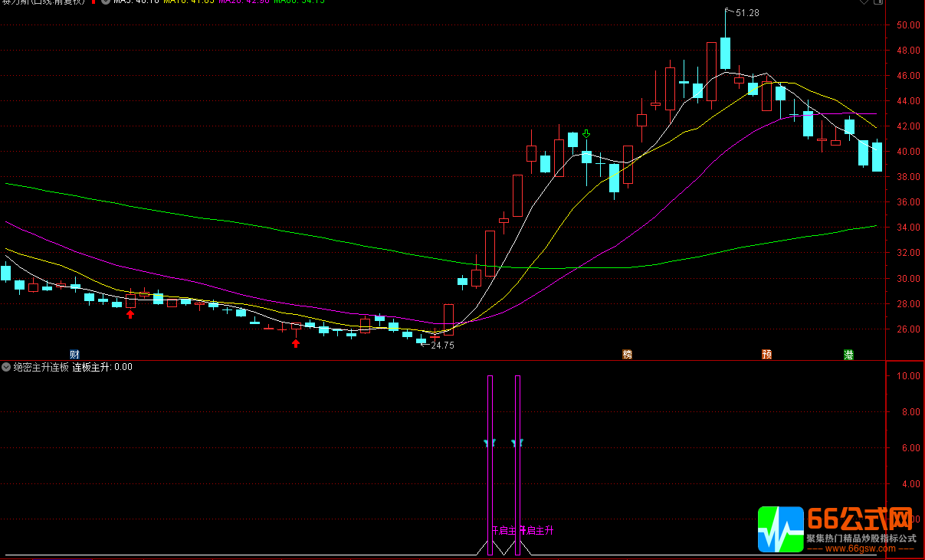This screenshot has height=560, width=925.
Task: Expand the 绝密主升连板 indicator dropdown arrow
Action: coord(6,367)
